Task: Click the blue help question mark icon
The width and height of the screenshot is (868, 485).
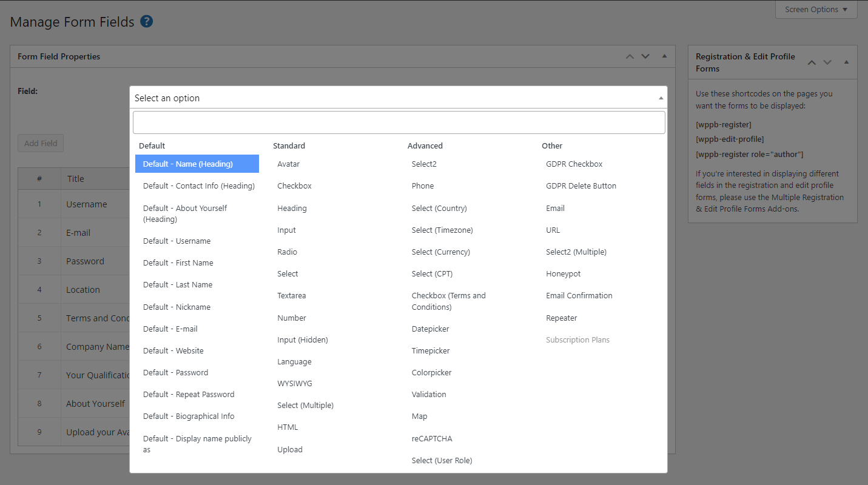Action: [x=146, y=22]
